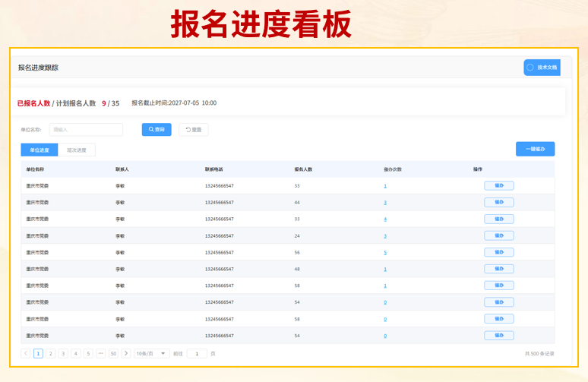Click the 催办次数 column header
This screenshot has width=588, height=382.
[x=393, y=169]
